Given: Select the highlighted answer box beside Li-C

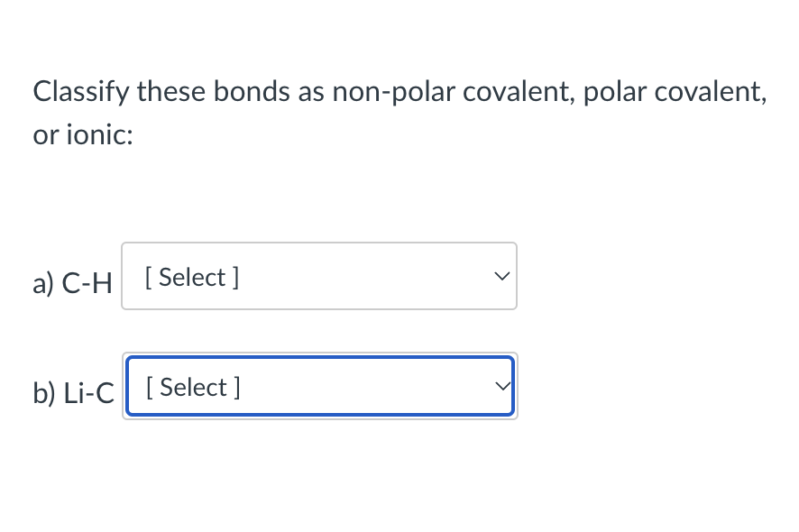Looking at the screenshot, I should (319, 386).
